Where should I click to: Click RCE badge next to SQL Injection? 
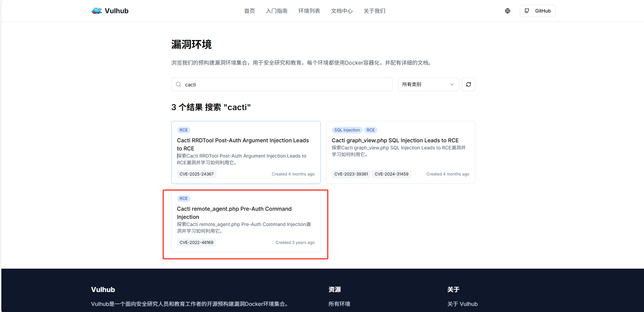[x=371, y=130]
